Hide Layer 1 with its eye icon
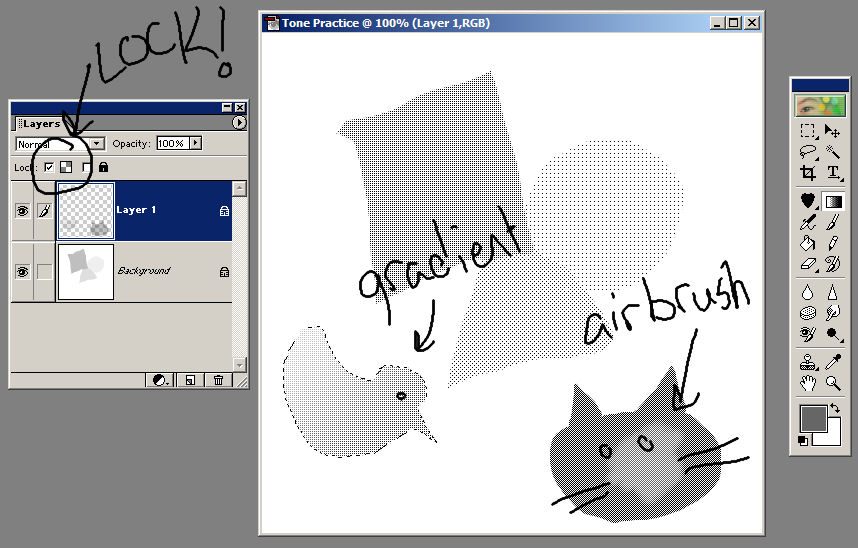 point(22,211)
